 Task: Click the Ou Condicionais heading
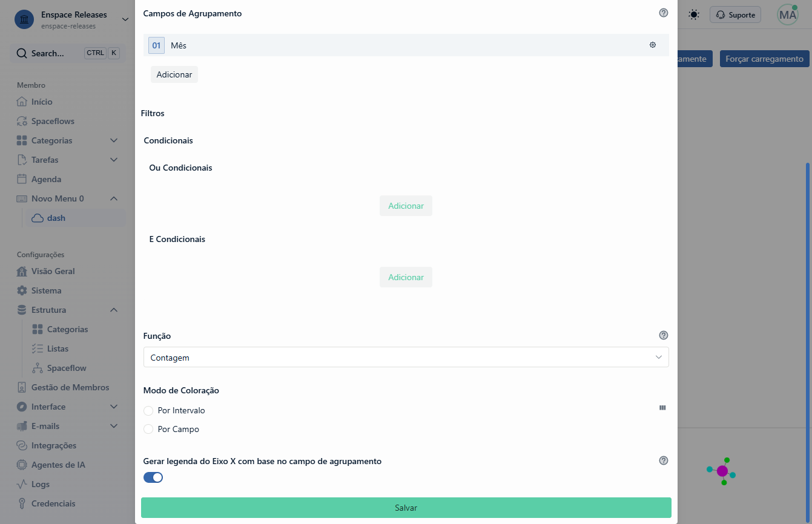(x=180, y=168)
